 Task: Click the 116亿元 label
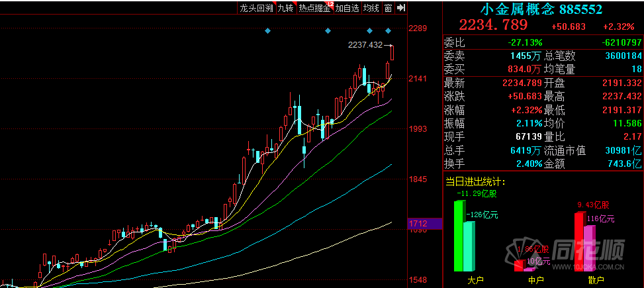[601, 219]
